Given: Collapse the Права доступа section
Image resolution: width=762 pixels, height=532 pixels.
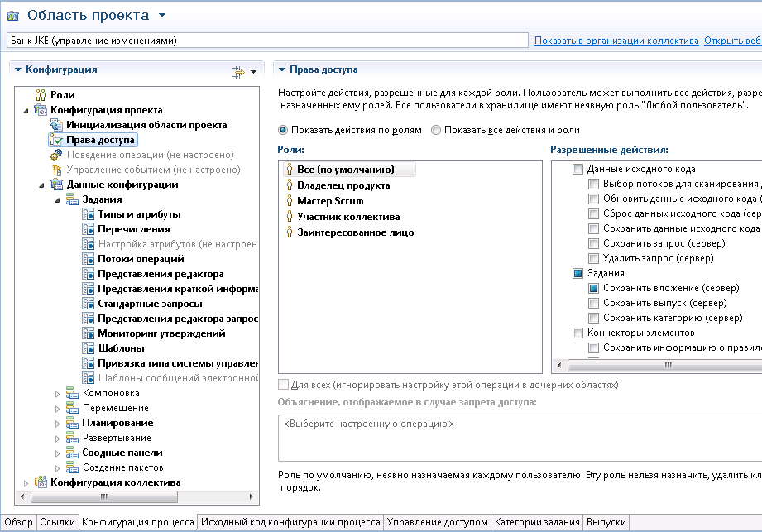Looking at the screenshot, I should point(282,69).
